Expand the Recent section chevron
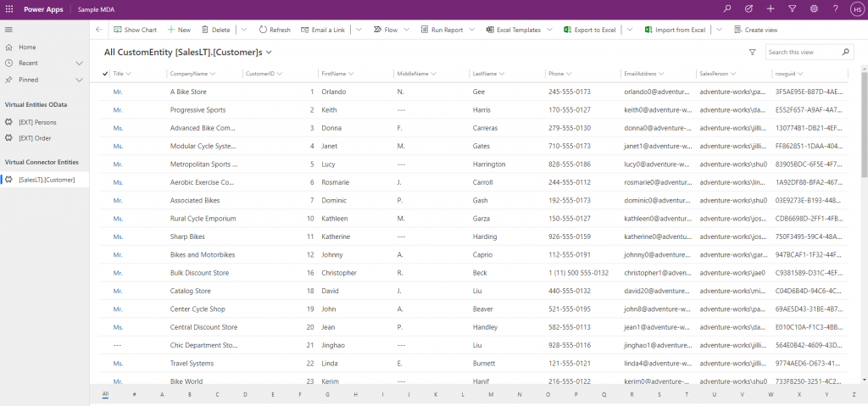This screenshot has width=868, height=406. 79,63
